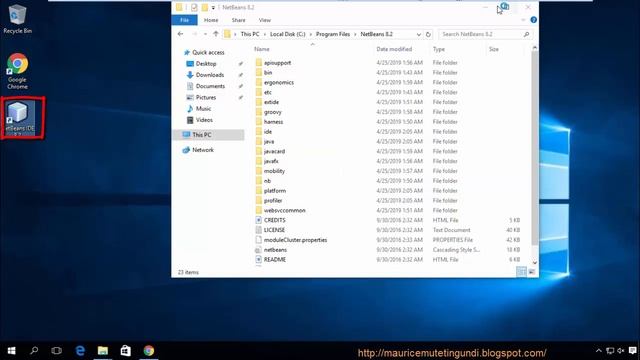Open the File ribbon tab
This screenshot has height=360, width=640.
pos(184,20)
